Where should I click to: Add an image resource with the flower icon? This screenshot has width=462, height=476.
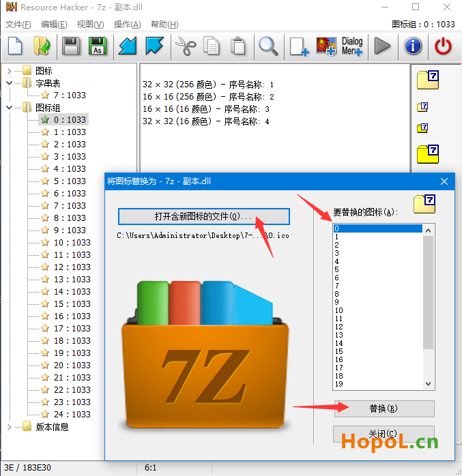(326, 46)
